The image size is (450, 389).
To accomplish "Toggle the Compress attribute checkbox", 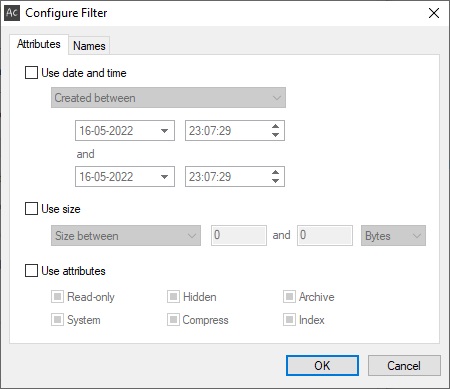I will coord(173,320).
